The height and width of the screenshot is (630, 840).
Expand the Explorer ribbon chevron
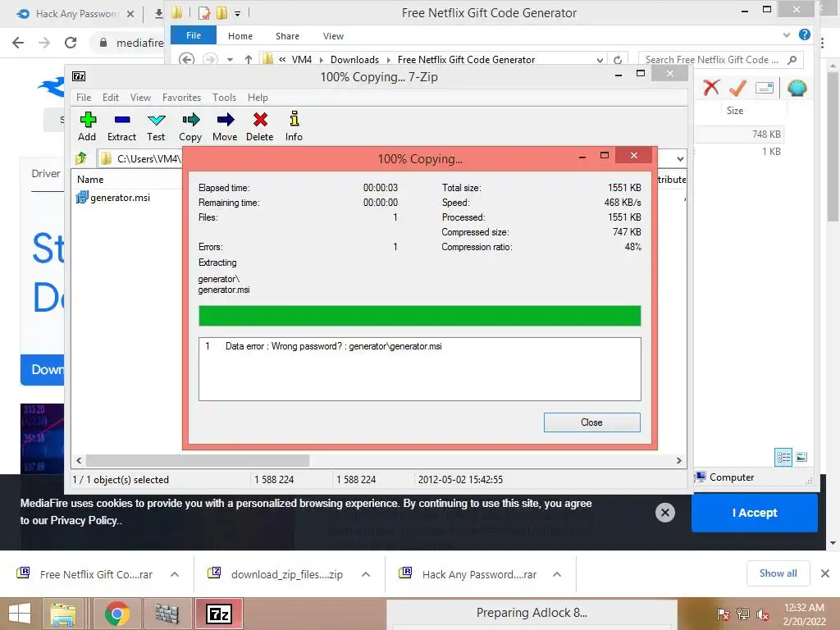[x=786, y=34]
